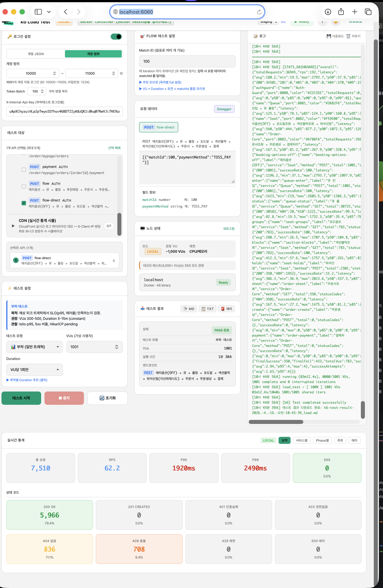Image resolution: width=383 pixels, height=588 pixels.
Task: Select the 서비스별 statistics tab
Action: 301,440
